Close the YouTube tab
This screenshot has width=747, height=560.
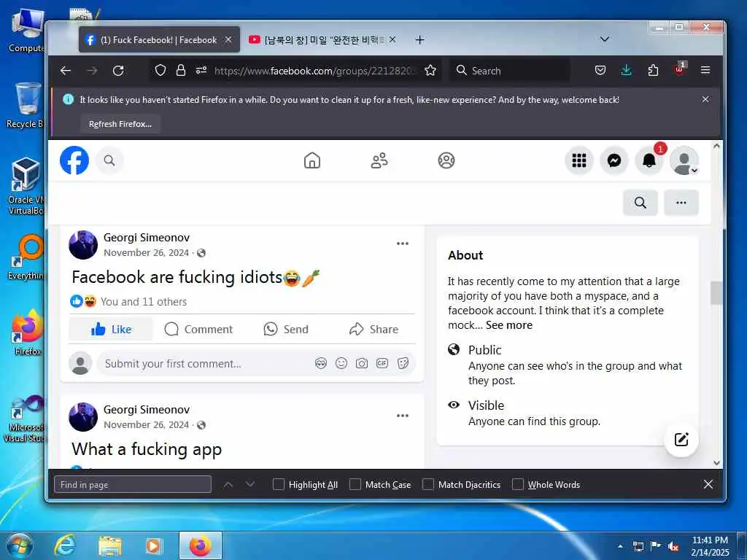392,40
